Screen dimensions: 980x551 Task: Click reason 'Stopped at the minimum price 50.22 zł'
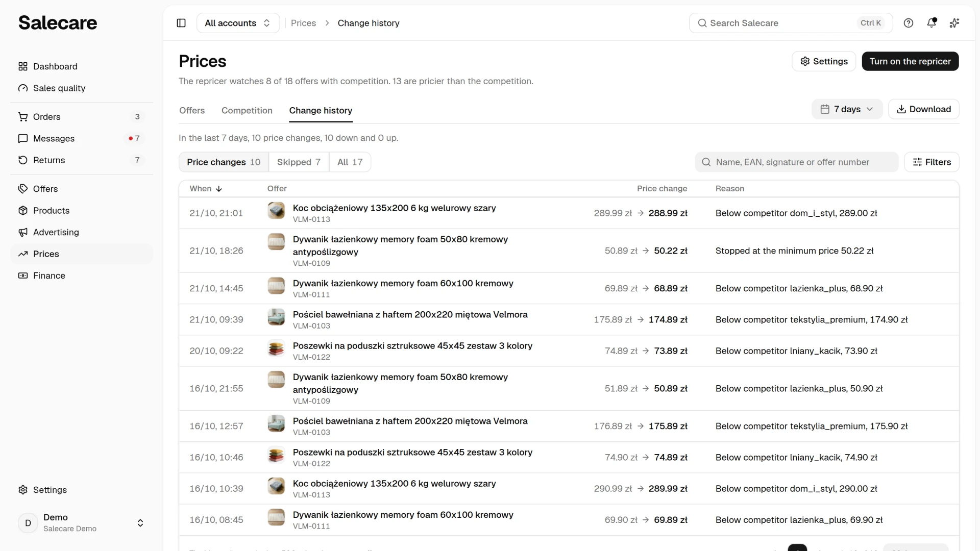point(794,251)
